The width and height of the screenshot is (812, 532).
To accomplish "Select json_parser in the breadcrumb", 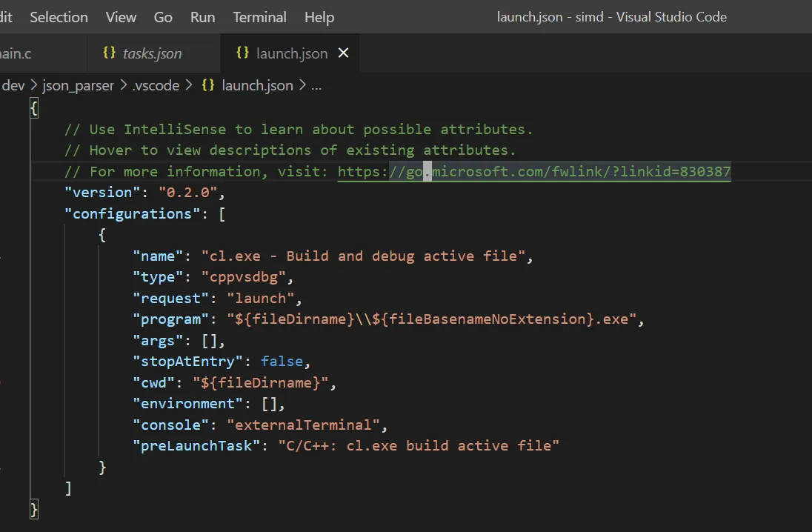I will pyautogui.click(x=79, y=85).
